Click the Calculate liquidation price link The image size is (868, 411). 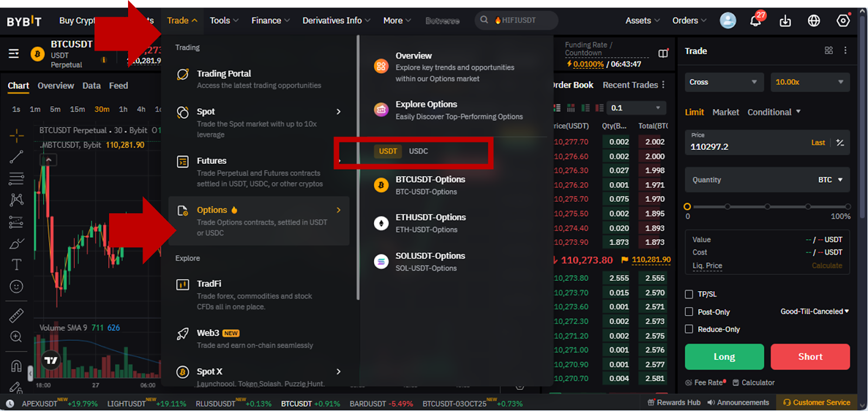click(x=827, y=266)
